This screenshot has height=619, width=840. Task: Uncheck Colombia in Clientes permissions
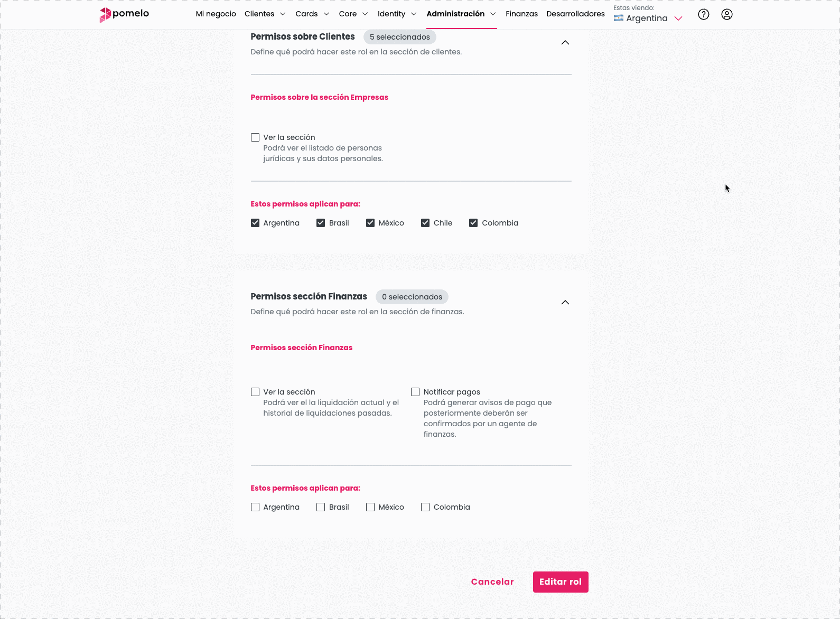(473, 222)
